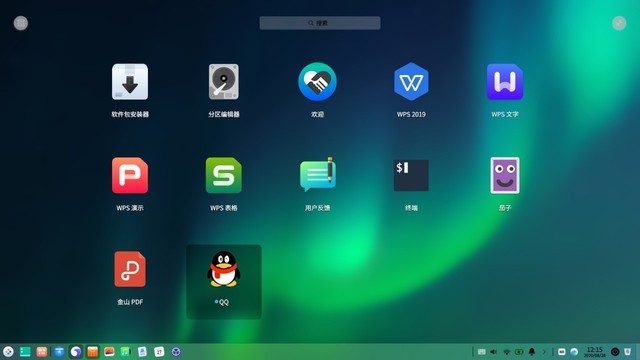The width and height of the screenshot is (640, 360).
Task: Switch launcher to category view mode
Action: coord(21,23)
